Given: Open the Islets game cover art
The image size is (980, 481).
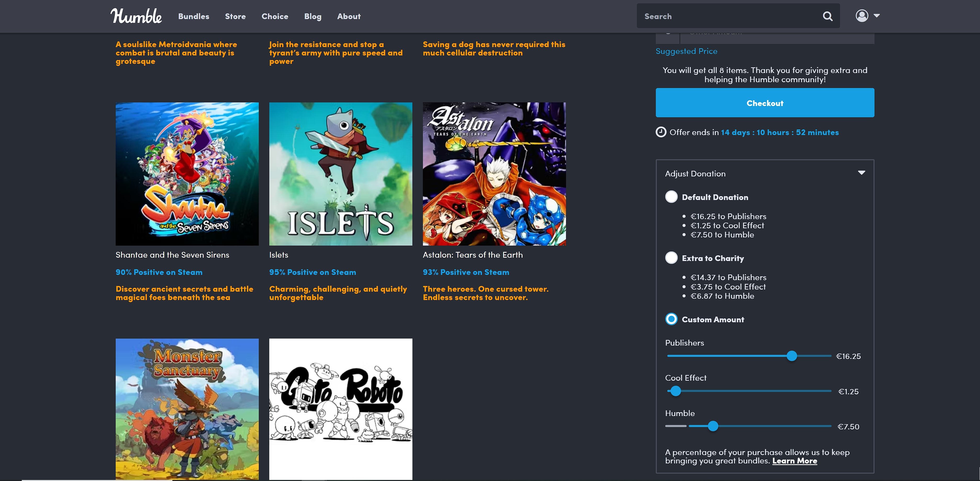Looking at the screenshot, I should 340,174.
